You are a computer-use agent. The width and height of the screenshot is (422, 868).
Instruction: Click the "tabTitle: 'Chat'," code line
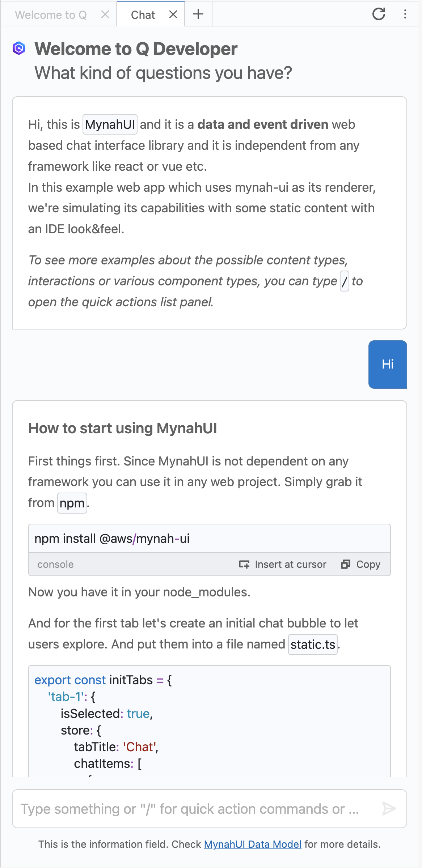[116, 747]
